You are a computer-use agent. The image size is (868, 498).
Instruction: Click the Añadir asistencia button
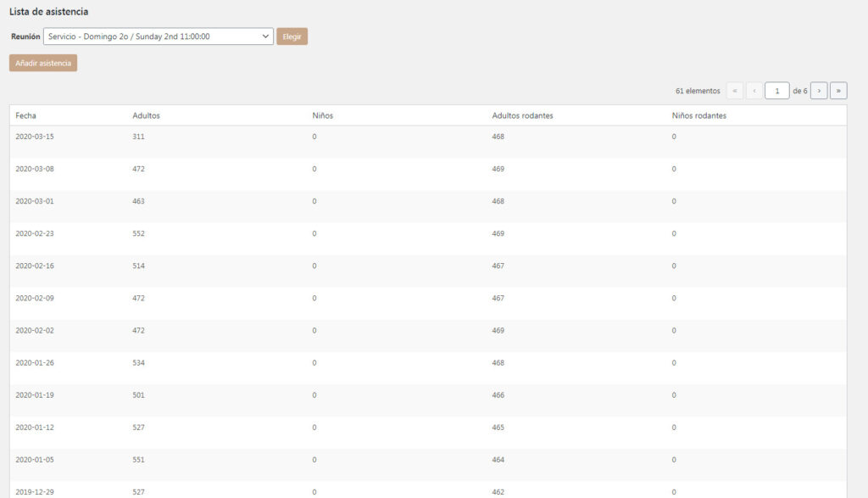click(43, 63)
